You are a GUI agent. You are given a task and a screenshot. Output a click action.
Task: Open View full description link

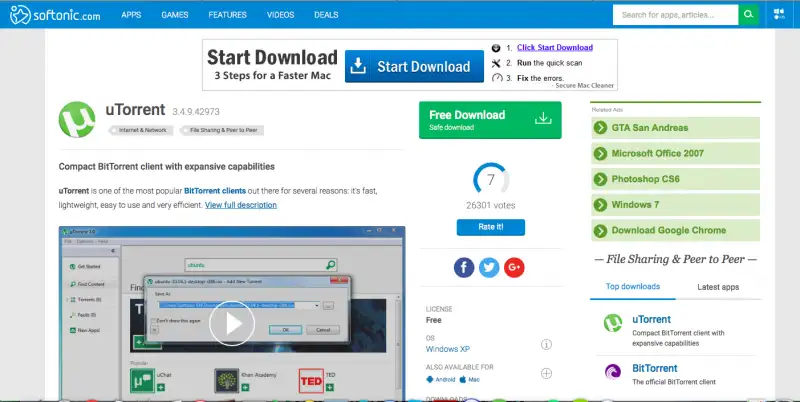(x=241, y=205)
